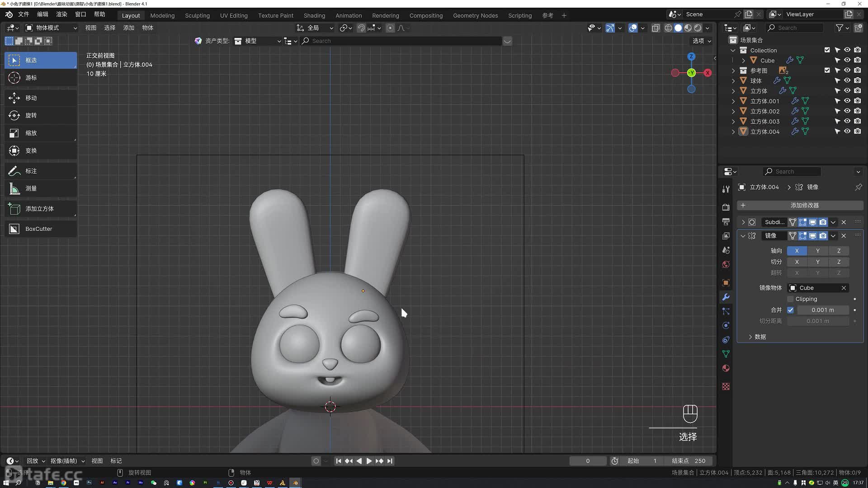Open the Playback (回放) dropdown
The image size is (868, 488).
tap(36, 461)
